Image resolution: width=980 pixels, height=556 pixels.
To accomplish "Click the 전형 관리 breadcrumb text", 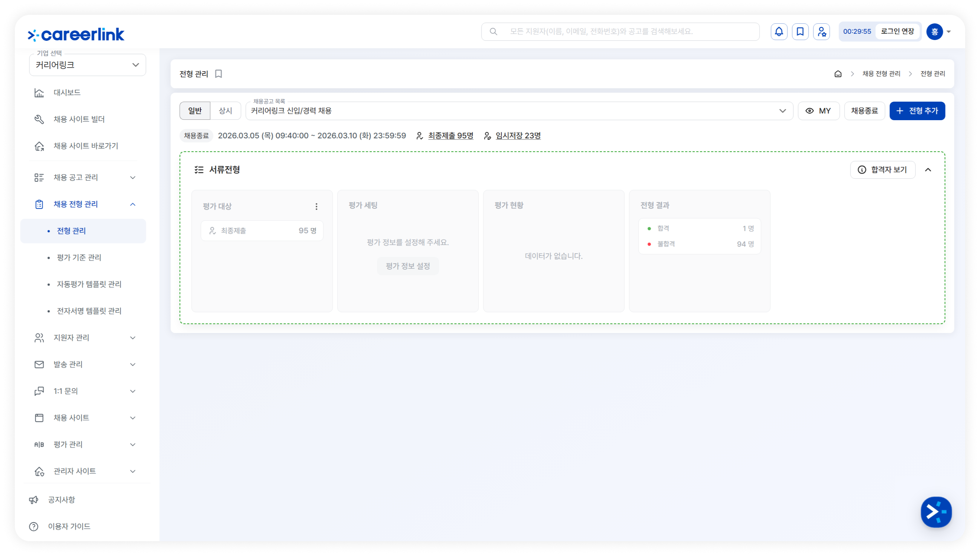I will [932, 74].
